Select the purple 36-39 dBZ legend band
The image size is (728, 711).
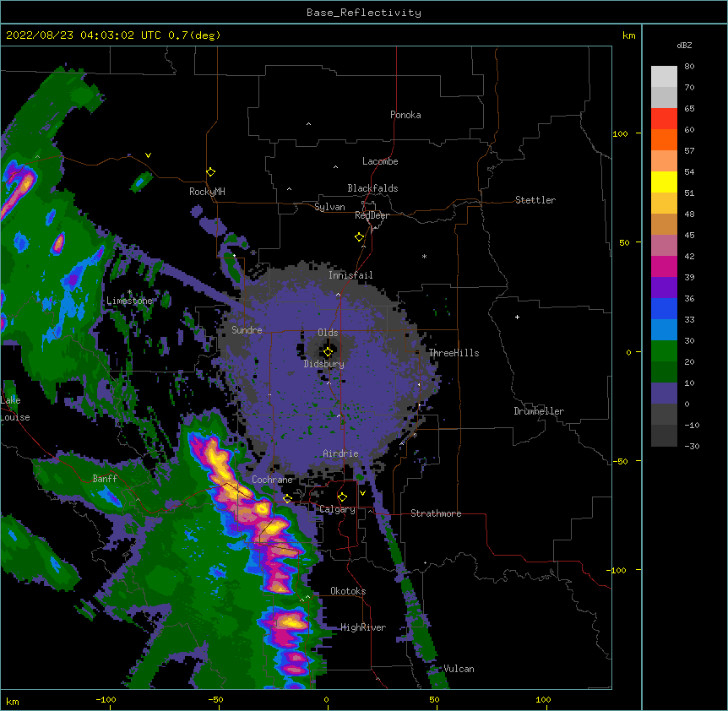664,287
